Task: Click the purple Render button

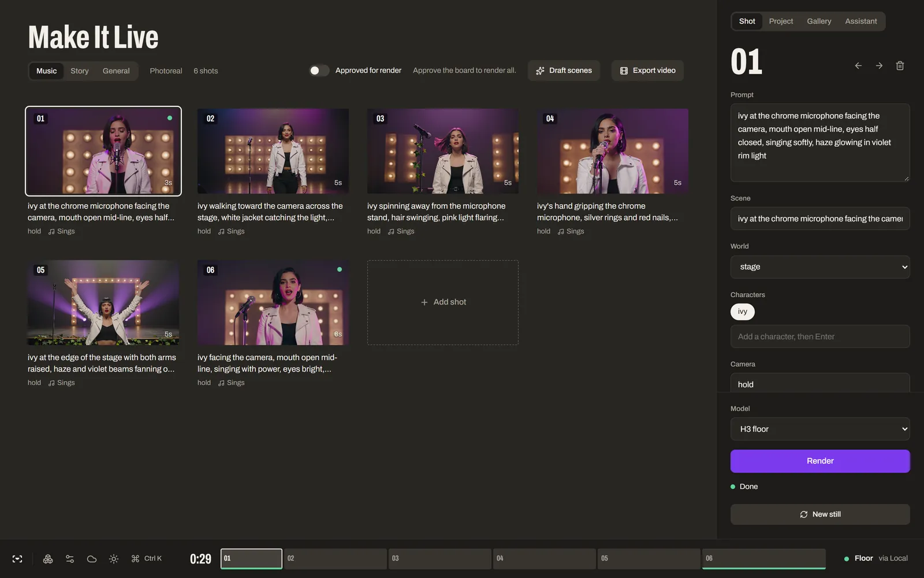Action: pyautogui.click(x=820, y=461)
